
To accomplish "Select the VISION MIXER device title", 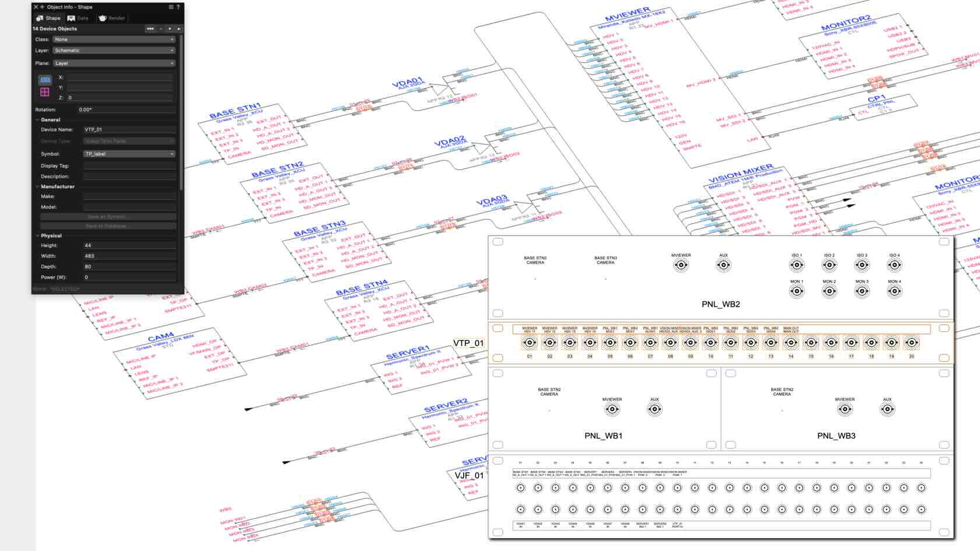I will point(741,173).
